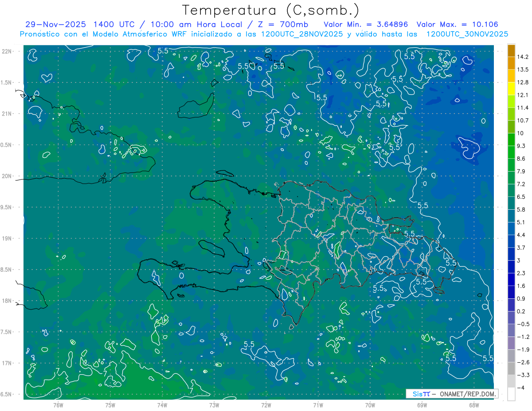Screen dimensions: 532x411
Task: Click the colorbar value "14.2"
Action: pos(523,57)
